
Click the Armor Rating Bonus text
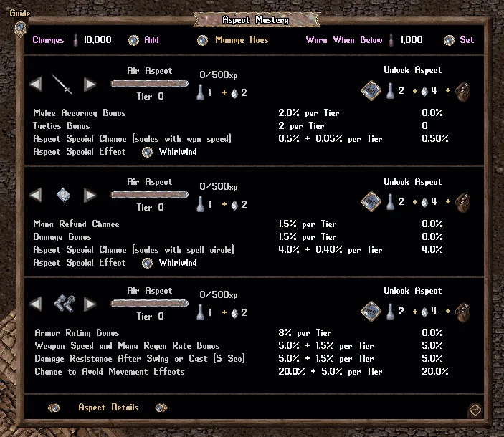tap(77, 333)
